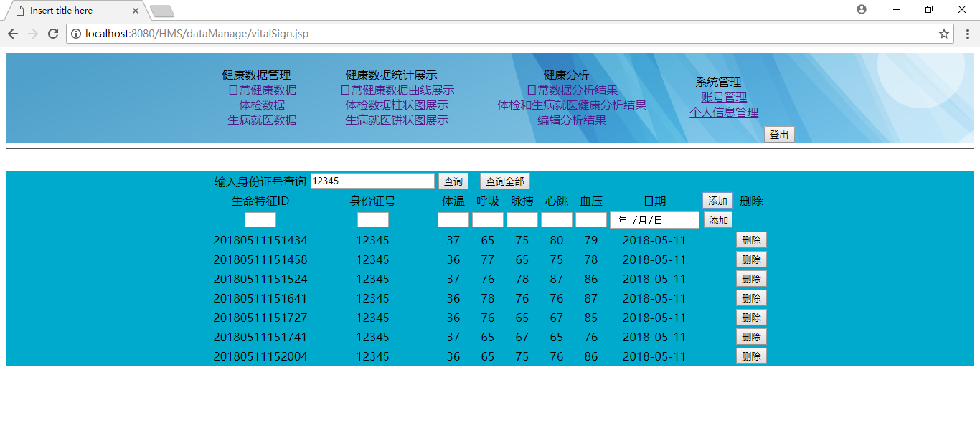The image size is (980, 443).
Task: View site information icon in address bar
Action: 76,34
